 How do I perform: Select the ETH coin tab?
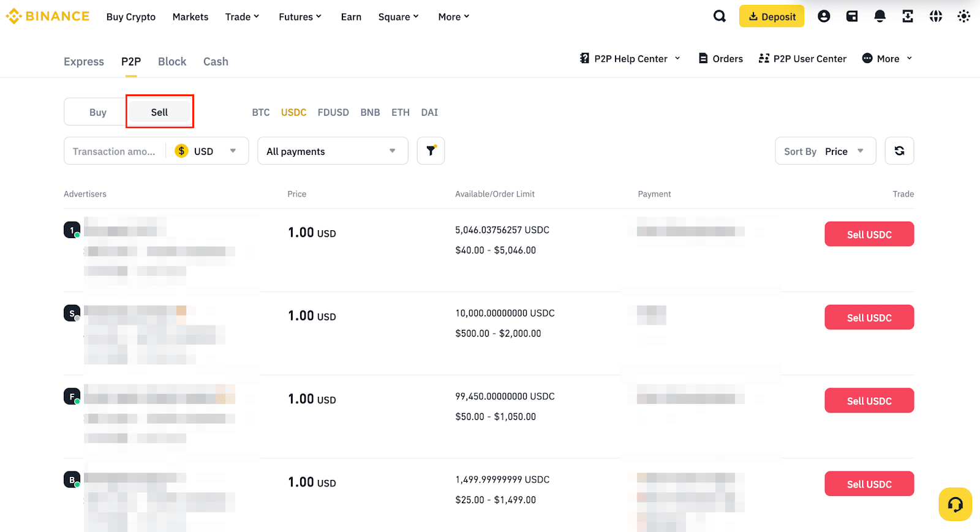coord(401,112)
